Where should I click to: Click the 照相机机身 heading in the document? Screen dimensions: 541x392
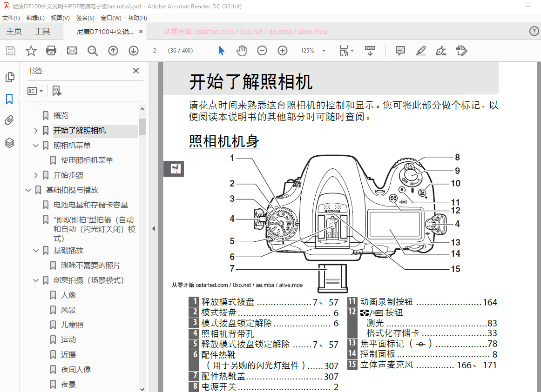coord(224,141)
